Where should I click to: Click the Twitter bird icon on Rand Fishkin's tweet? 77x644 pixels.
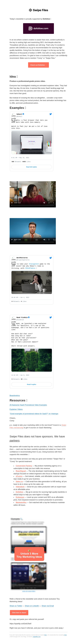pyautogui.click(x=50, y=317)
